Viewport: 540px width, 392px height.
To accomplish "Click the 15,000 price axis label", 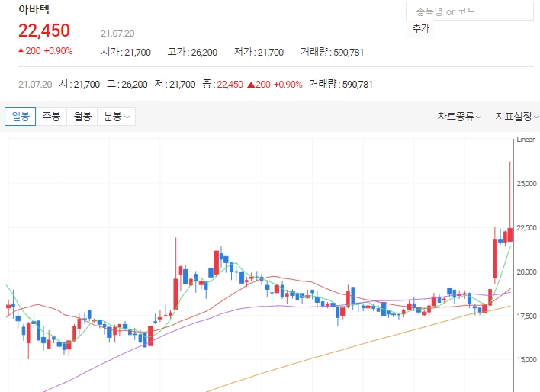I will (x=526, y=360).
